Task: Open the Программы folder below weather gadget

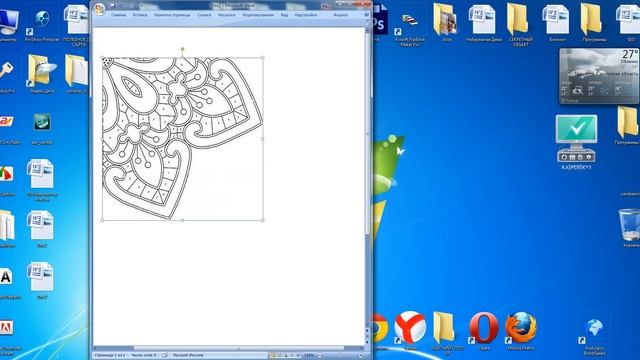Action: pos(628,124)
